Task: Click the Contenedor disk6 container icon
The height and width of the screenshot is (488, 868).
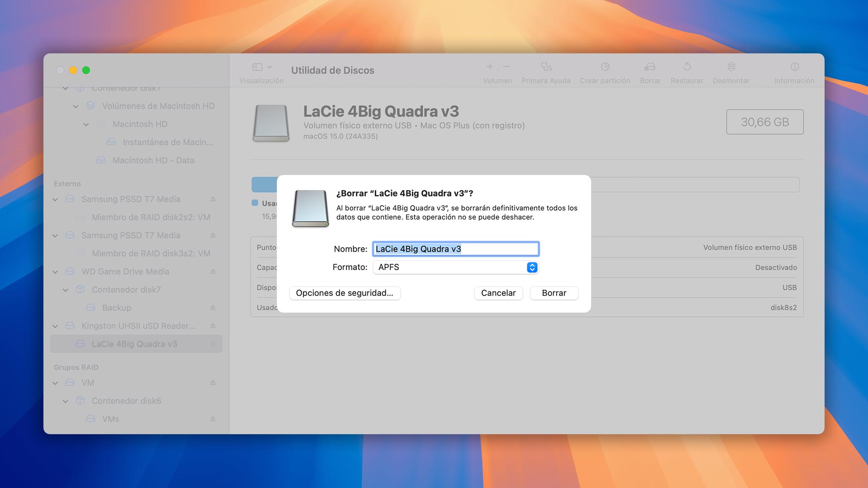Action: pyautogui.click(x=80, y=401)
